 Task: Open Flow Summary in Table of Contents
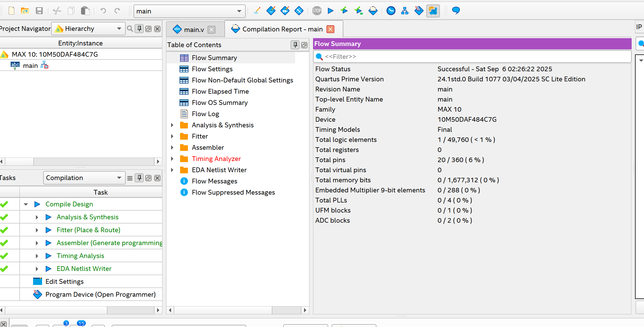(x=214, y=58)
